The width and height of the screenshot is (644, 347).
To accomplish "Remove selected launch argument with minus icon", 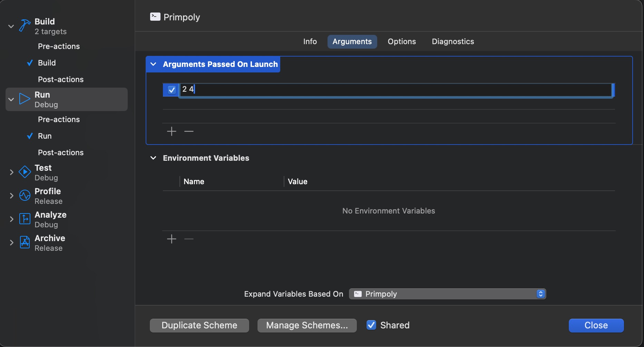I will [x=189, y=131].
